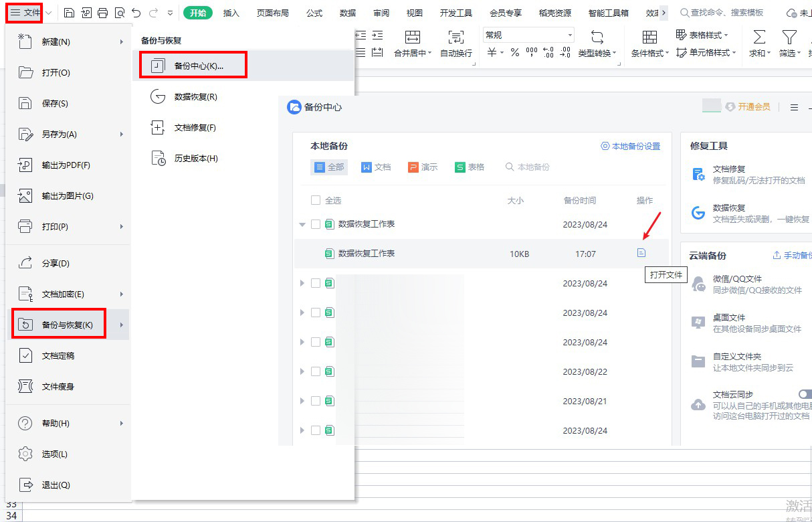Click 打印(P) menu item

[x=68, y=226]
